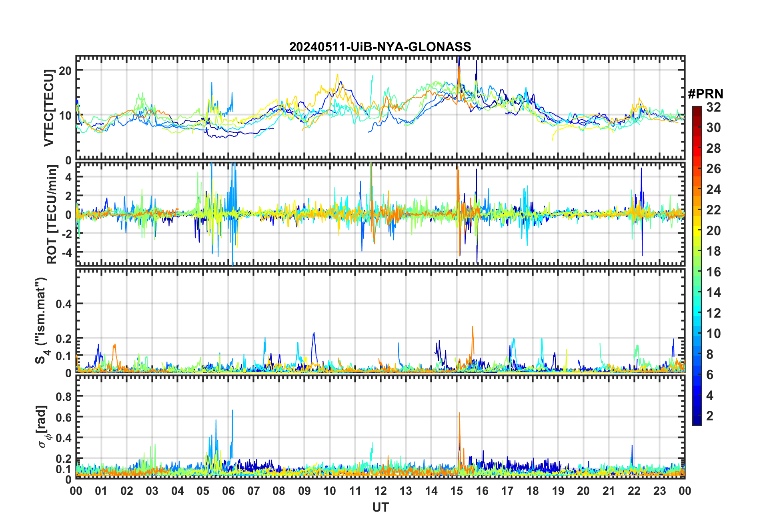Click the x-axis tick label 12
The width and height of the screenshot is (761, 532).
click(380, 491)
